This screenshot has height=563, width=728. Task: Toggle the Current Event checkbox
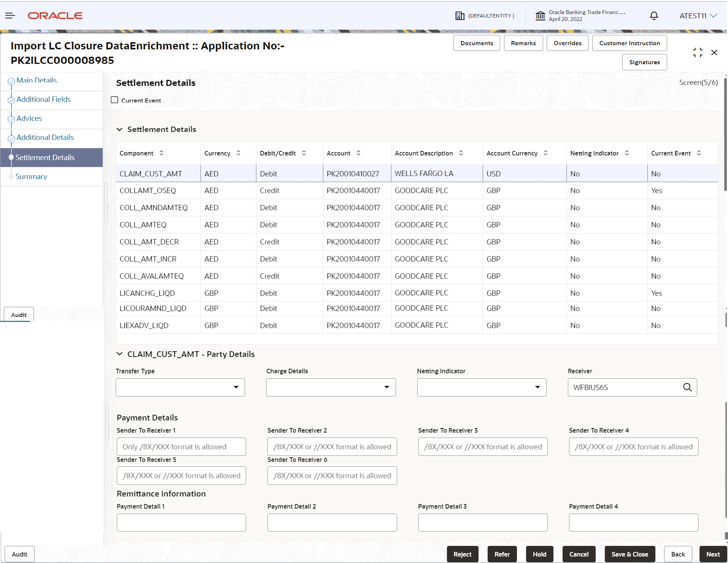click(x=114, y=100)
